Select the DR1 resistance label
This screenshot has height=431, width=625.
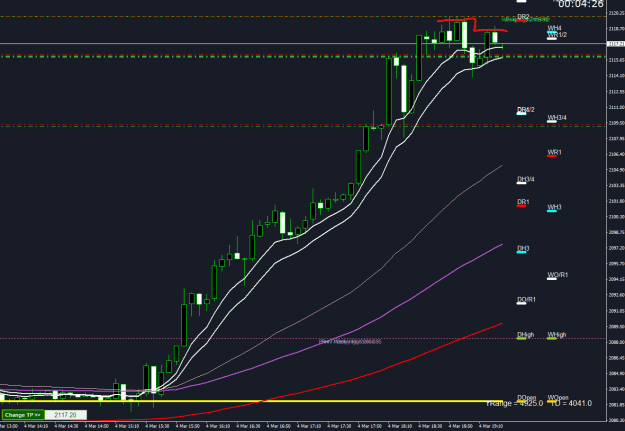point(523,202)
